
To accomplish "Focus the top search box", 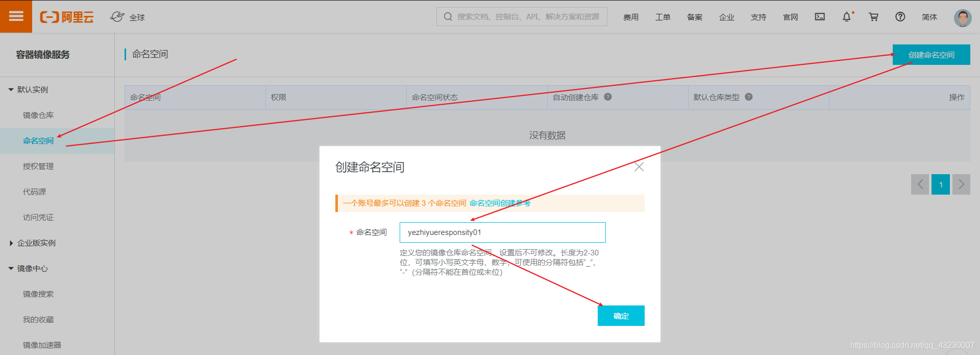I will [x=522, y=16].
